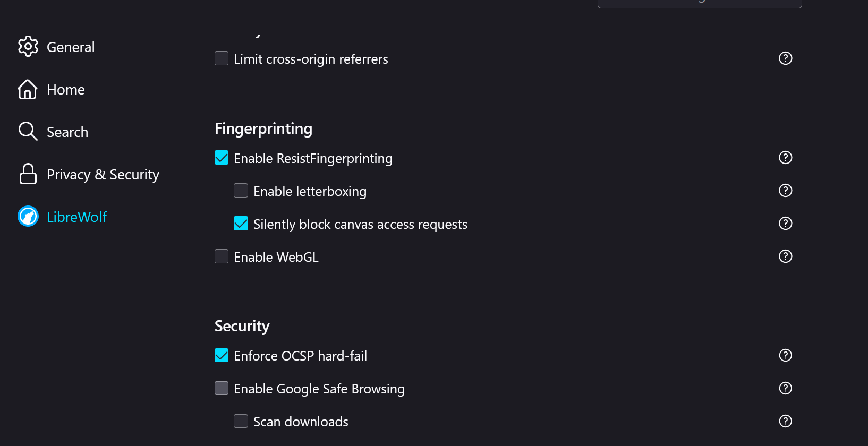868x446 pixels.
Task: Open help icon for Scan downloads
Action: tap(785, 421)
